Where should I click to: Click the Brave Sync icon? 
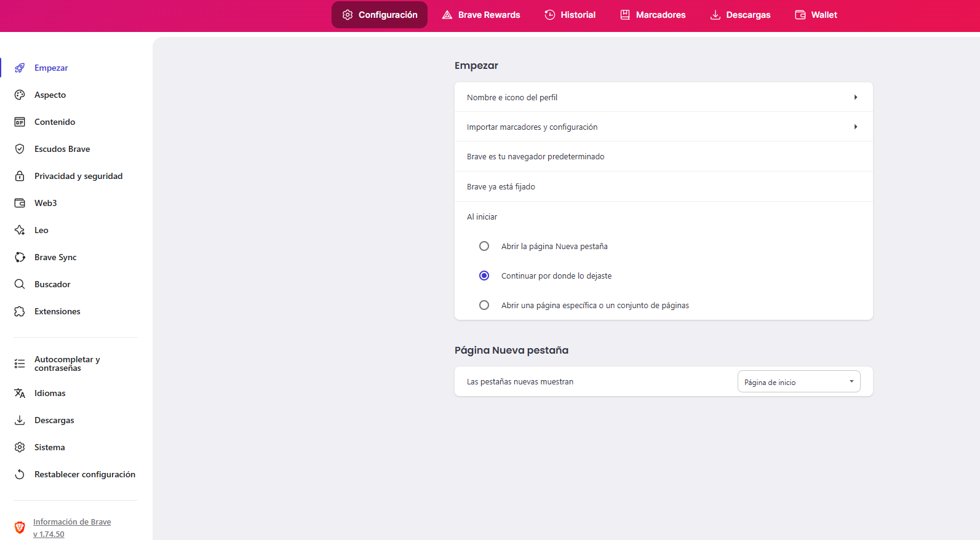coord(20,257)
